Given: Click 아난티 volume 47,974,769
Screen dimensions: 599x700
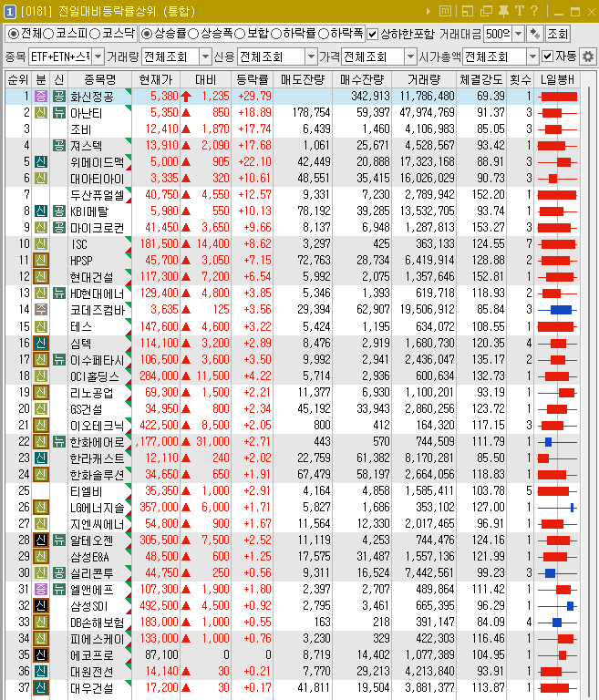Looking at the screenshot, I should tap(427, 112).
